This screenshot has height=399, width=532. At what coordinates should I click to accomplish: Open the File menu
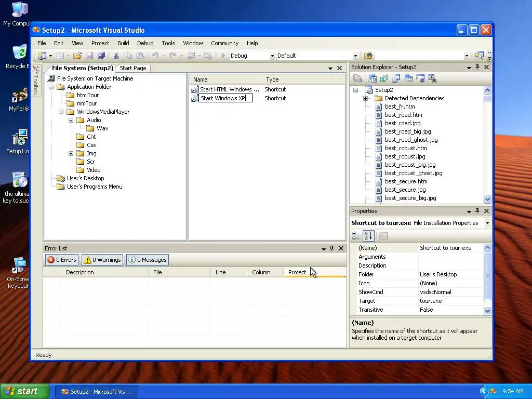42,43
